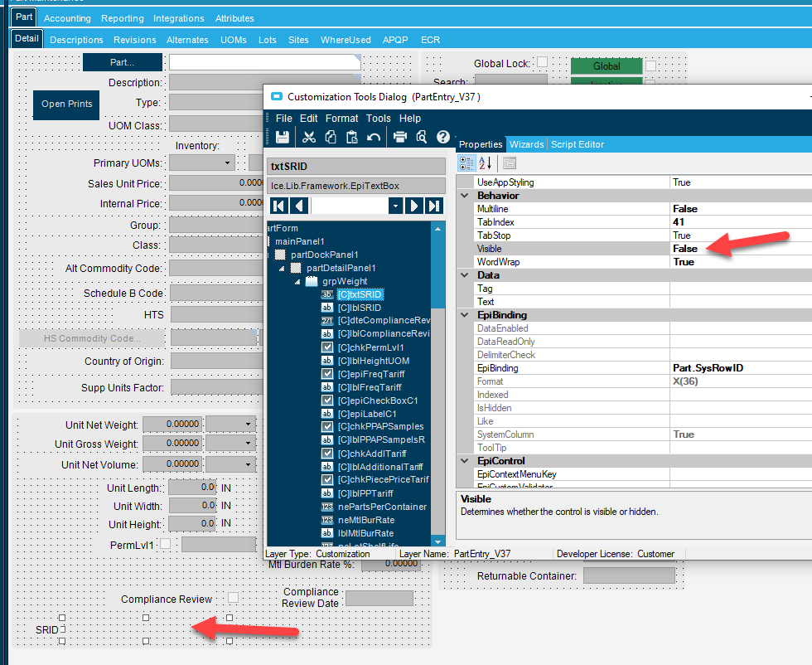The width and height of the screenshot is (812, 665).
Task: Click scroll-down arrow in control tree
Action: (438, 541)
